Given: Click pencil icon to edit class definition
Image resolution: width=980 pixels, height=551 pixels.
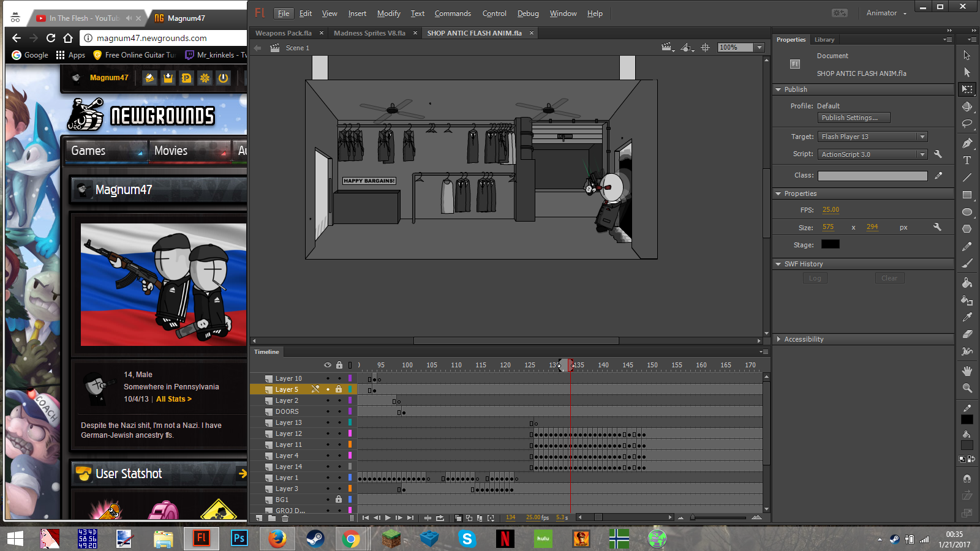Looking at the screenshot, I should [x=938, y=176].
